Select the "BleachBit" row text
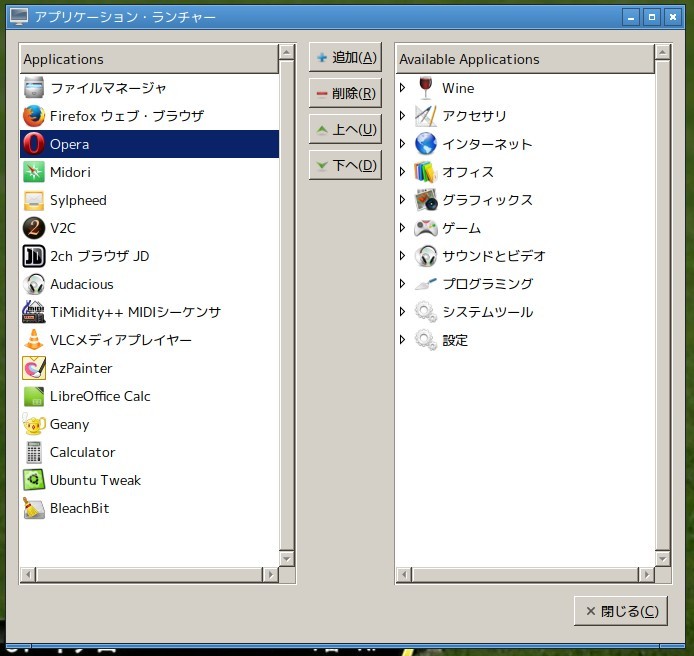Viewport: 694px width, 656px height. point(80,508)
